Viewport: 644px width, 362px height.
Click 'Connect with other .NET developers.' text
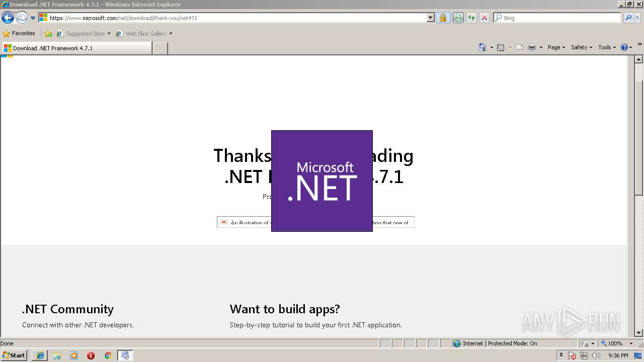point(78,325)
